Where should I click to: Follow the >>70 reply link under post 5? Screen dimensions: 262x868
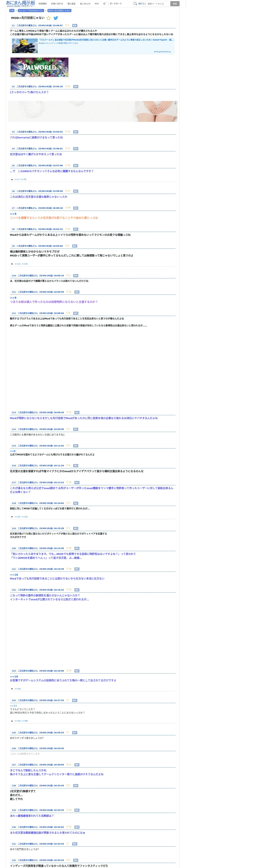click(23, 180)
